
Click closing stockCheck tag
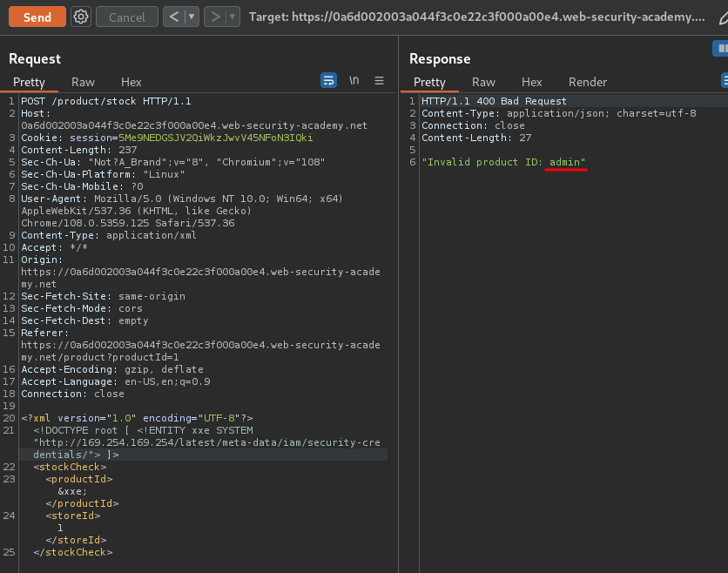click(73, 553)
